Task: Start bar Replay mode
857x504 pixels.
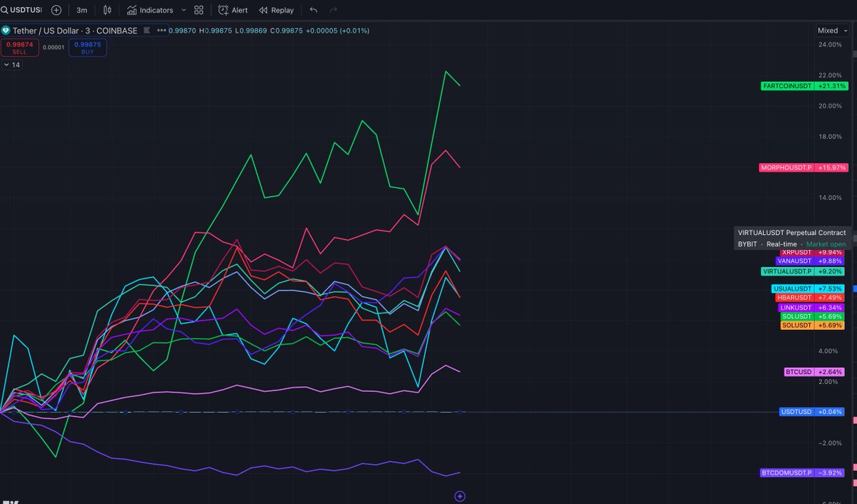Action: [x=276, y=10]
